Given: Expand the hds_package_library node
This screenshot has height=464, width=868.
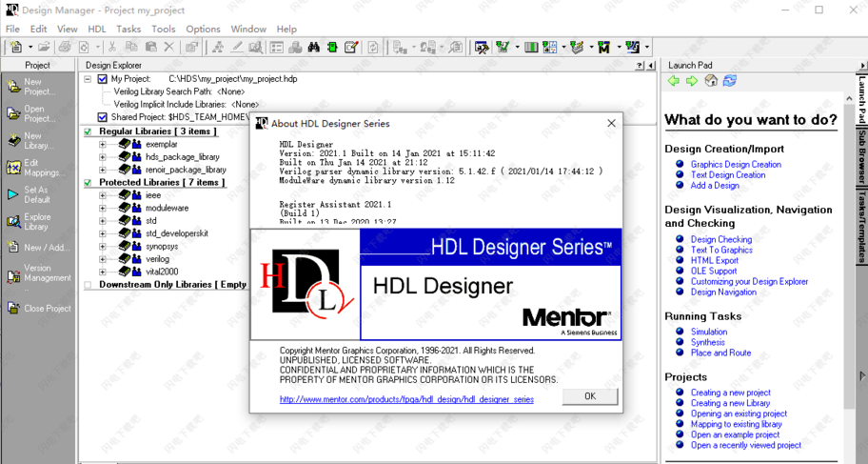Looking at the screenshot, I should pyautogui.click(x=103, y=157).
